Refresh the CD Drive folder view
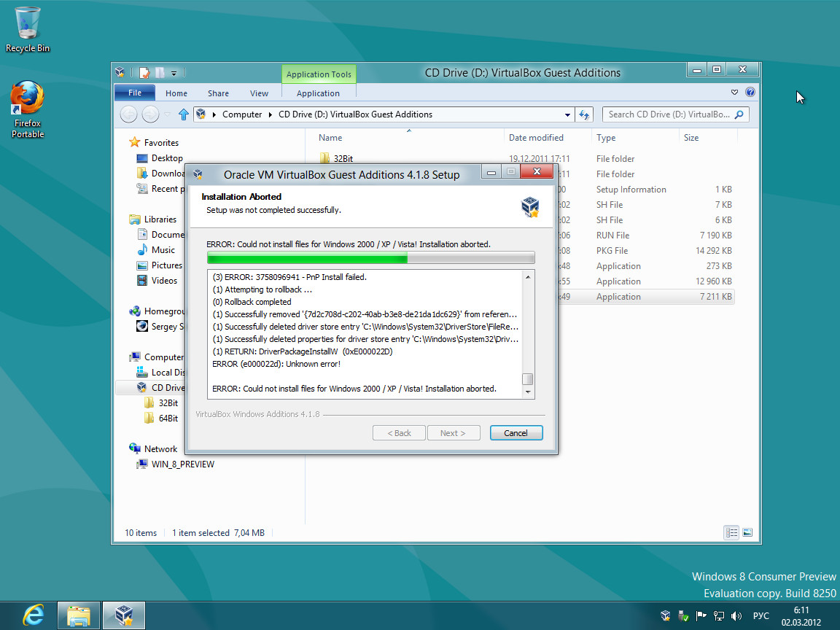Viewport: 840px width, 630px height. pyautogui.click(x=584, y=114)
